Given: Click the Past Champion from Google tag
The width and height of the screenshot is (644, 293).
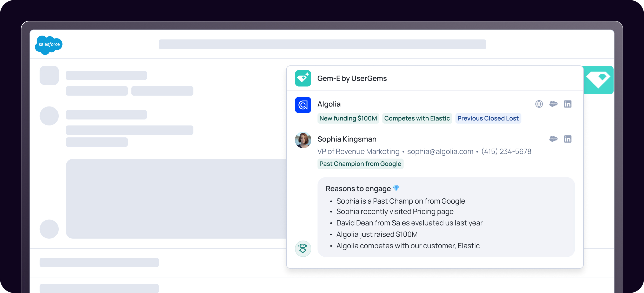Looking at the screenshot, I should [360, 164].
